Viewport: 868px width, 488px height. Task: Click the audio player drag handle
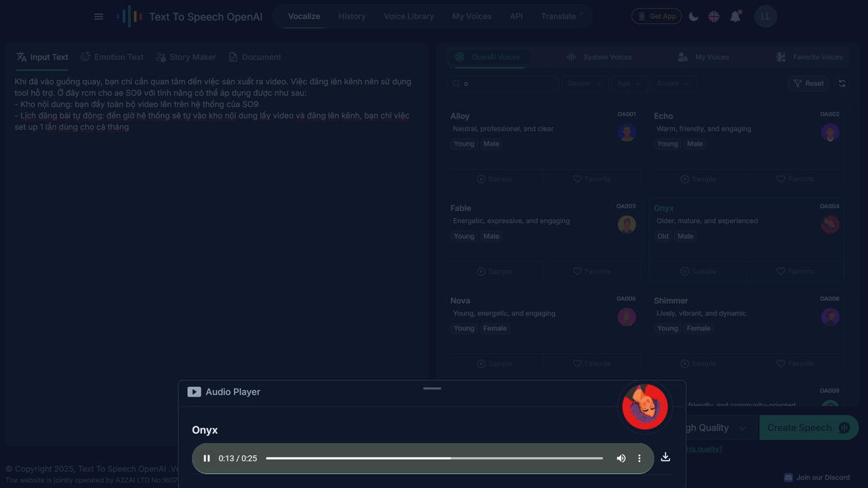click(432, 388)
